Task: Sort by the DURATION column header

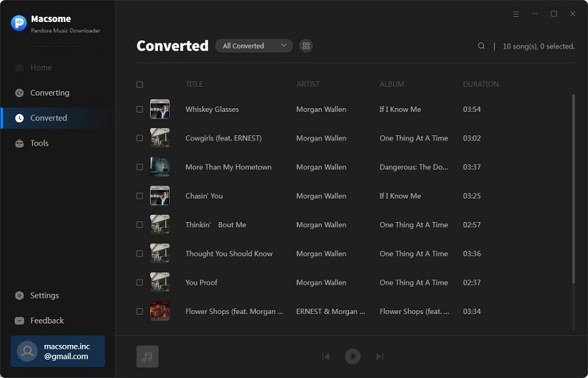Action: pos(481,84)
